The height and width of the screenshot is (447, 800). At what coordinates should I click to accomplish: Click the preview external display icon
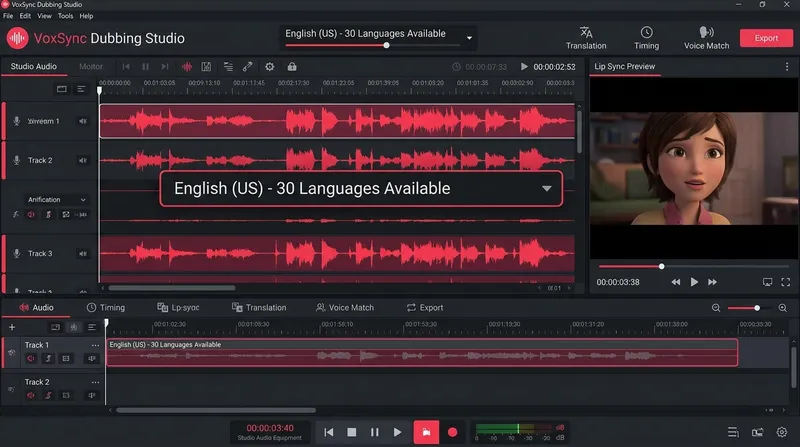(767, 282)
